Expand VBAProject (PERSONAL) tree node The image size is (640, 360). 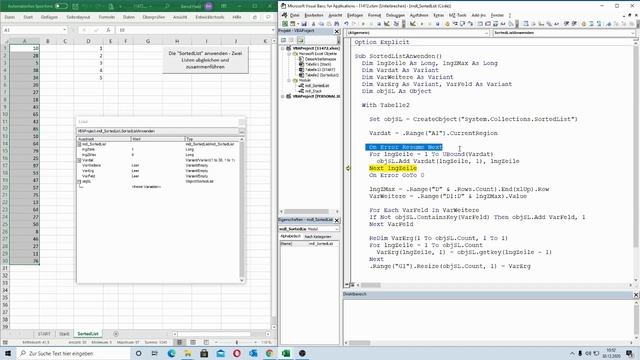coord(283,96)
